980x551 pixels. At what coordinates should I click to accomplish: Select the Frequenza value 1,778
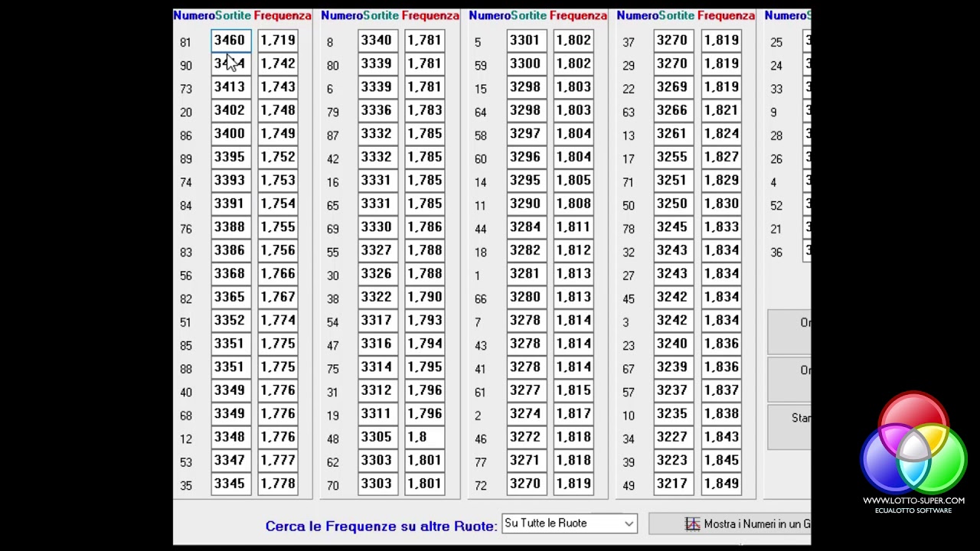(x=278, y=484)
